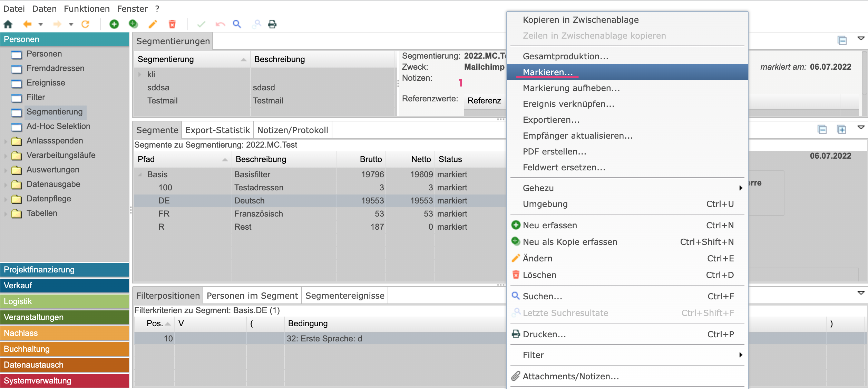Image resolution: width=868 pixels, height=389 pixels.
Task: Click the expand-all icon in the Segmente panel
Action: point(841,130)
